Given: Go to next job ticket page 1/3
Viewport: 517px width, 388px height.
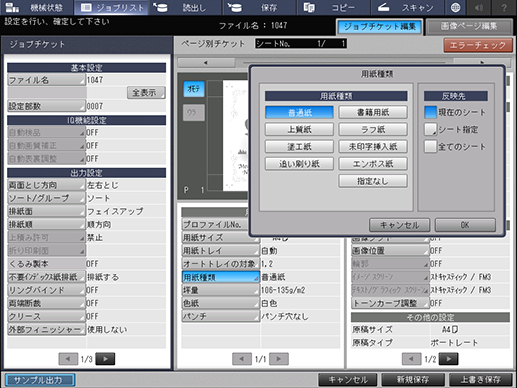Looking at the screenshot, I should 105,359.
